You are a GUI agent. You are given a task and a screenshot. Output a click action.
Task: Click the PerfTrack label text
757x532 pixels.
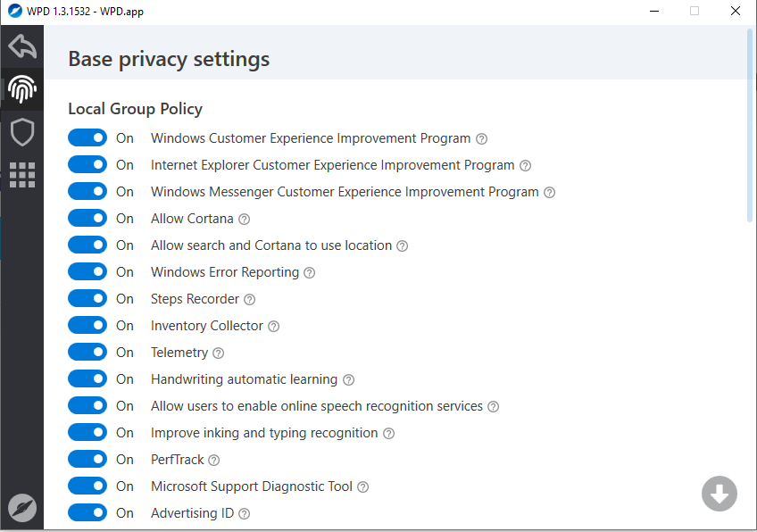(x=177, y=460)
